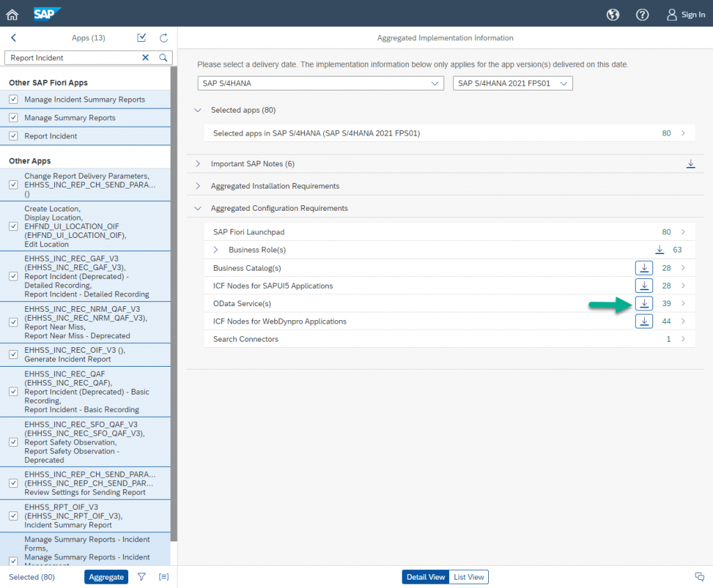Viewport: 713px width, 588px height.
Task: Switch to Detail View
Action: tap(425, 577)
